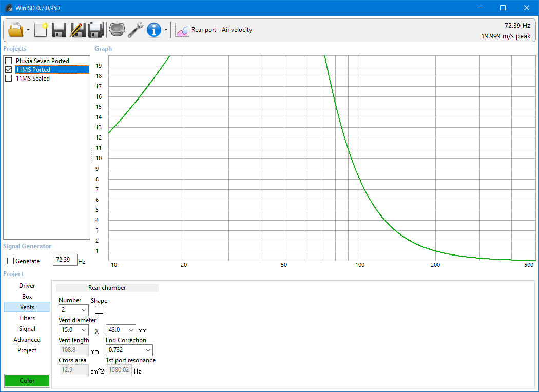
Task: Select Pluvia Seven Ported project
Action: pyautogui.click(x=43, y=61)
